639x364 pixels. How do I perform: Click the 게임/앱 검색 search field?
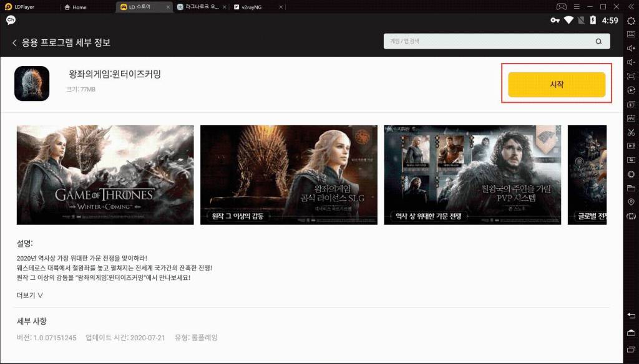(497, 41)
